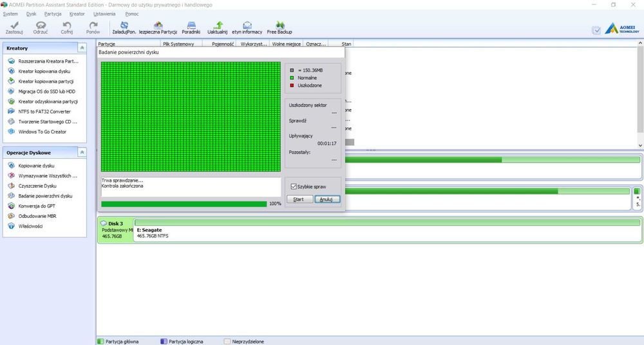This screenshot has height=345, width=644.
Task: Click the Anuluj button
Action: click(327, 199)
